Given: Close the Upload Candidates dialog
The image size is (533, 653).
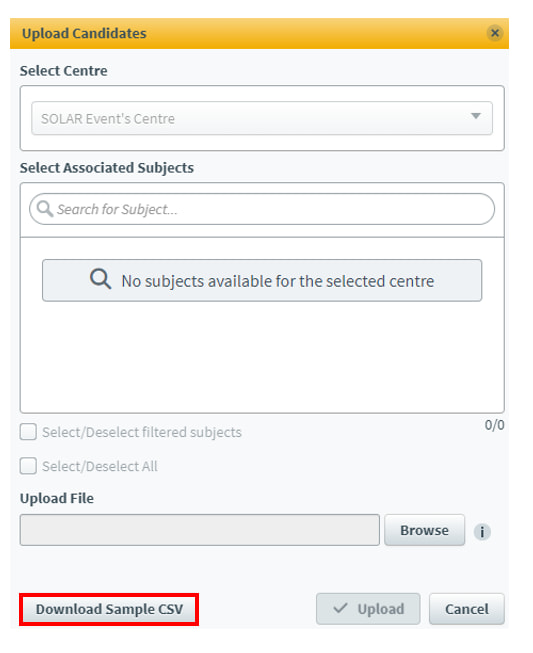Looking at the screenshot, I should point(495,33).
